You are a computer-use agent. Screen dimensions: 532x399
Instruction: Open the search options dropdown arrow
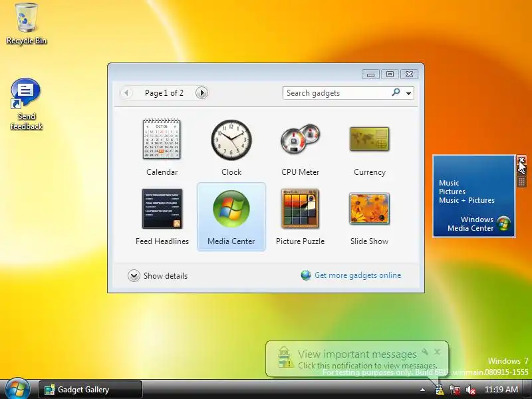point(409,93)
